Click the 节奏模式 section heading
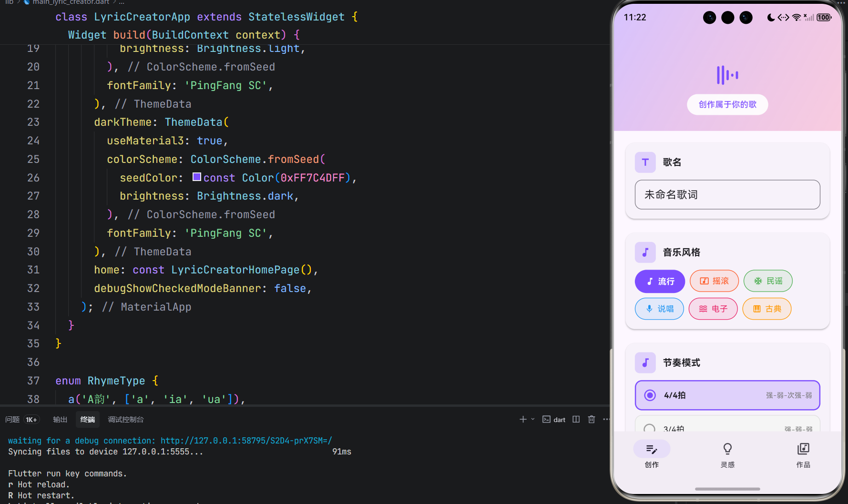848x504 pixels. point(682,363)
